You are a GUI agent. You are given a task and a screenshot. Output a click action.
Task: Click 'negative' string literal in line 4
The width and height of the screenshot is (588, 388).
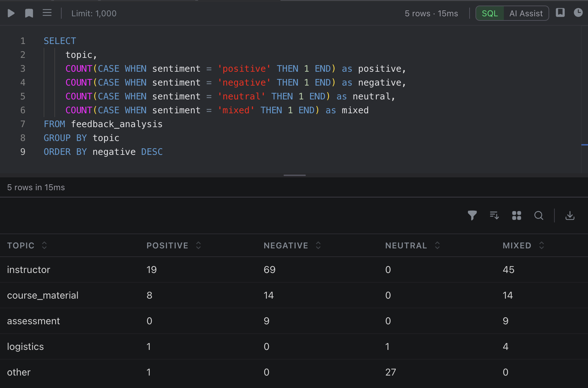pyautogui.click(x=244, y=82)
